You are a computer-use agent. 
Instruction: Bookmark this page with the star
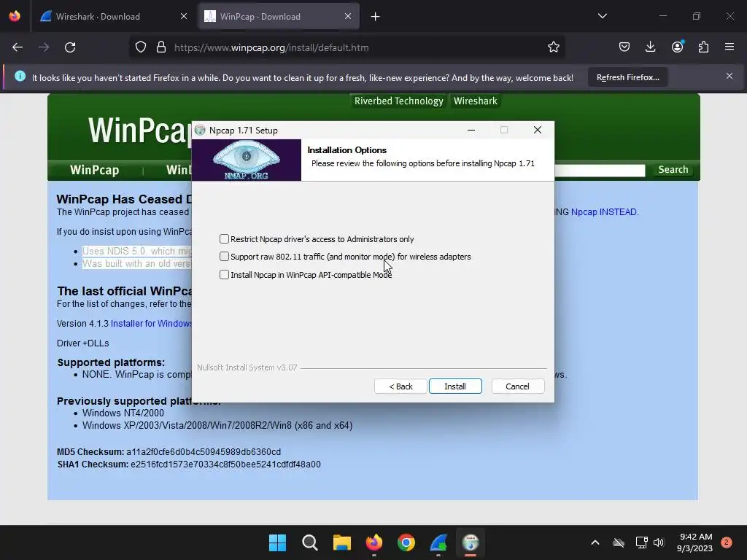pyautogui.click(x=553, y=47)
